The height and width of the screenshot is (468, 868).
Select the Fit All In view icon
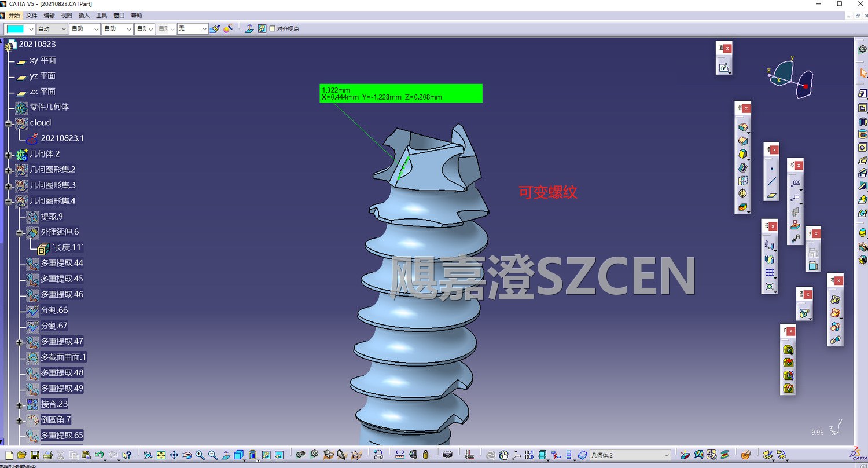click(x=161, y=455)
